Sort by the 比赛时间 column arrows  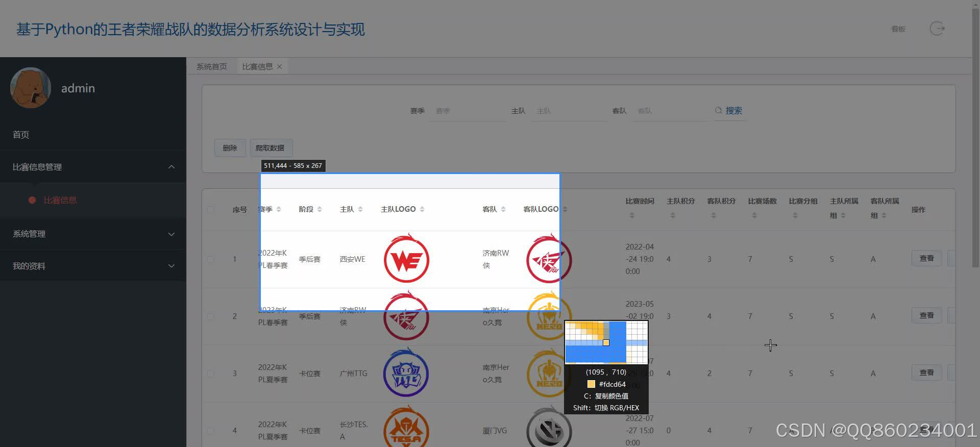[632, 215]
